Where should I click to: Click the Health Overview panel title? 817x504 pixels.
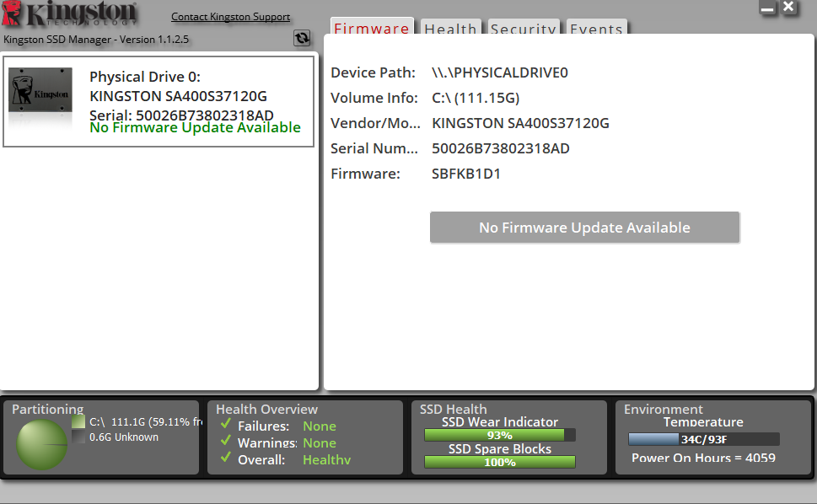(x=266, y=410)
